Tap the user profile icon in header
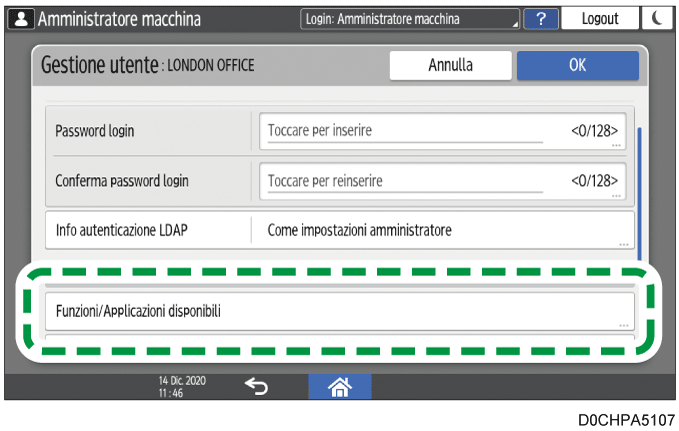679x431 pixels. [20, 19]
